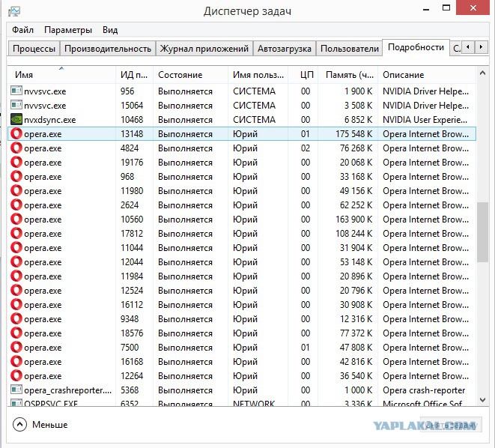The image size is (495, 448).
Task: Open the Параметры menu
Action: 68,30
